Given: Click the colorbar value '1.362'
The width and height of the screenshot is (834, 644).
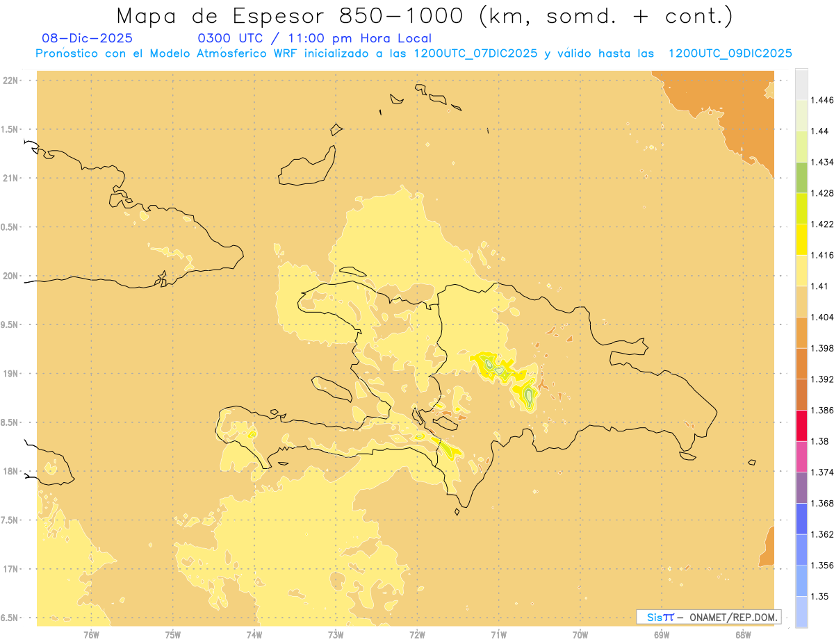Looking at the screenshot, I should [822, 534].
